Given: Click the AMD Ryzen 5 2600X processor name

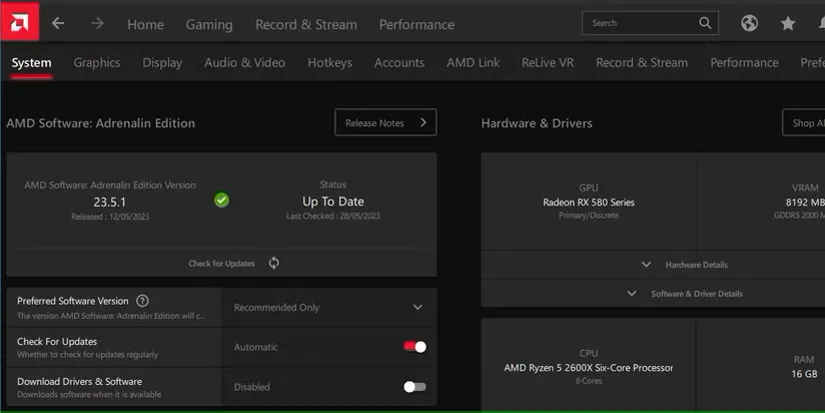Looking at the screenshot, I should (x=588, y=368).
